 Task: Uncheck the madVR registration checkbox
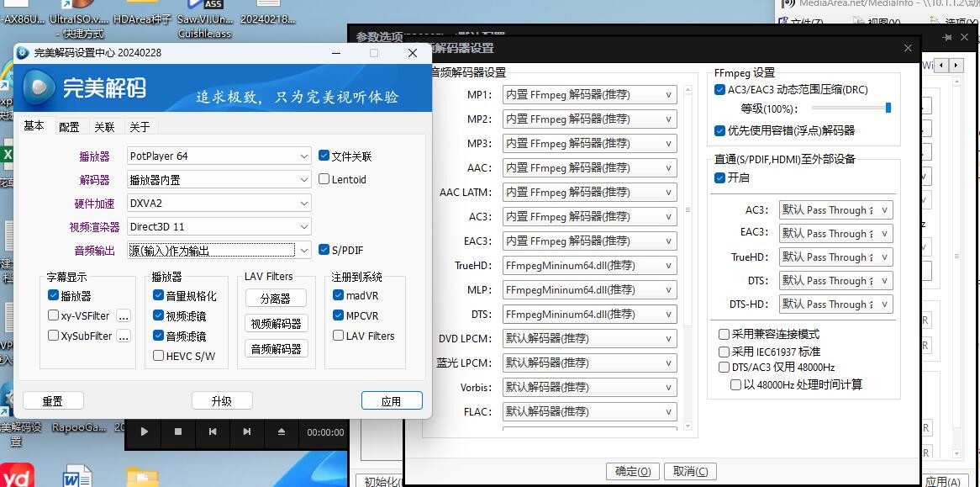[338, 295]
